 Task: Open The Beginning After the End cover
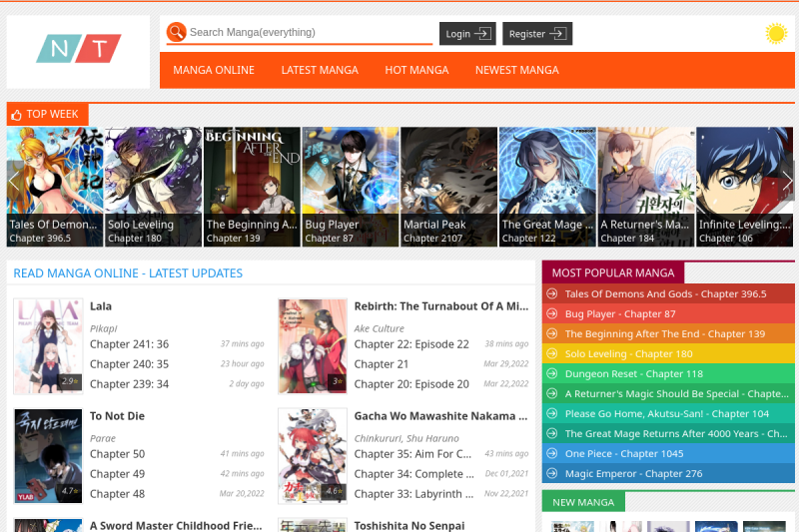(x=252, y=187)
